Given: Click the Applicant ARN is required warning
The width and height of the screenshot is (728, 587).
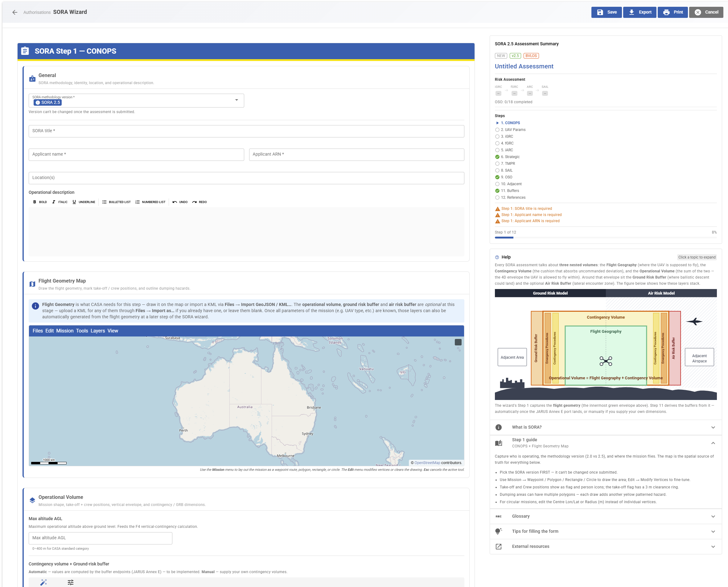Looking at the screenshot, I should (527, 221).
